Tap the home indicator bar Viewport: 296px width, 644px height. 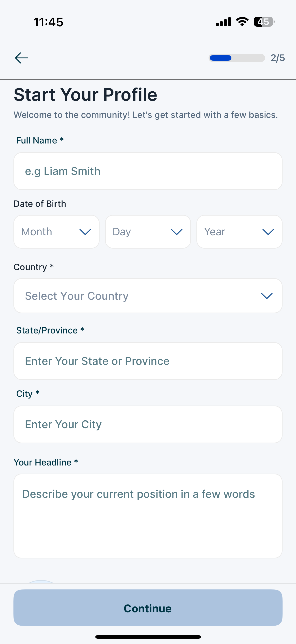(148, 637)
